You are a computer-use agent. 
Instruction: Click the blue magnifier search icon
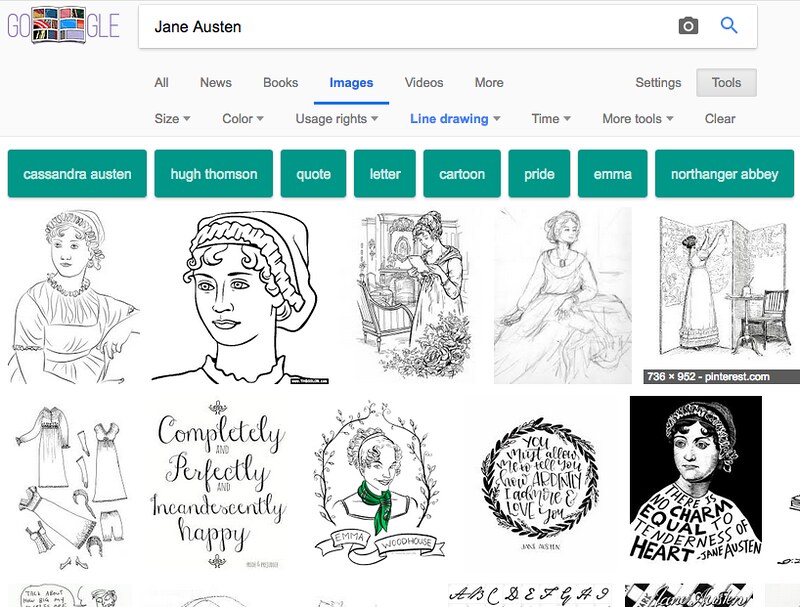pos(729,25)
